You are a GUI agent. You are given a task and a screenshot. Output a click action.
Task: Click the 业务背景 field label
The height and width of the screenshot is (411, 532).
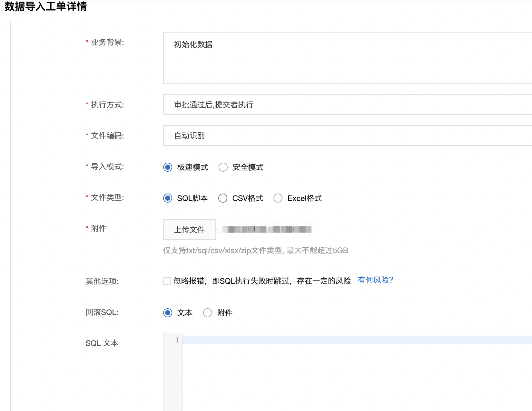[x=107, y=42]
